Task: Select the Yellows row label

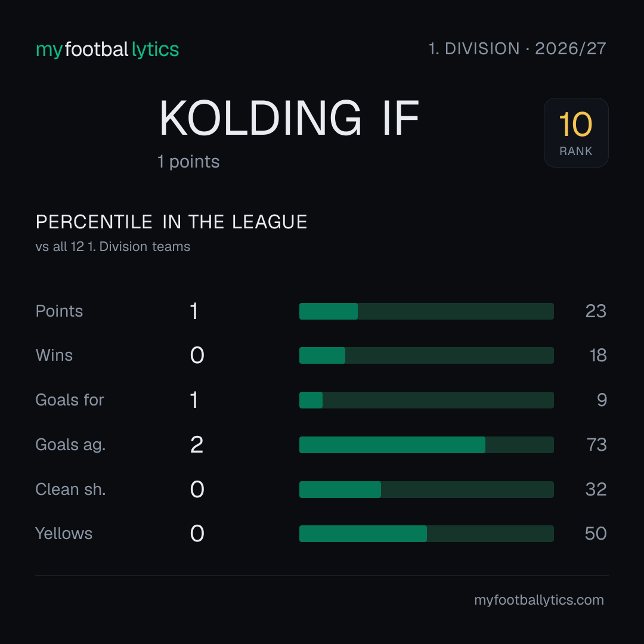Action: (x=64, y=534)
